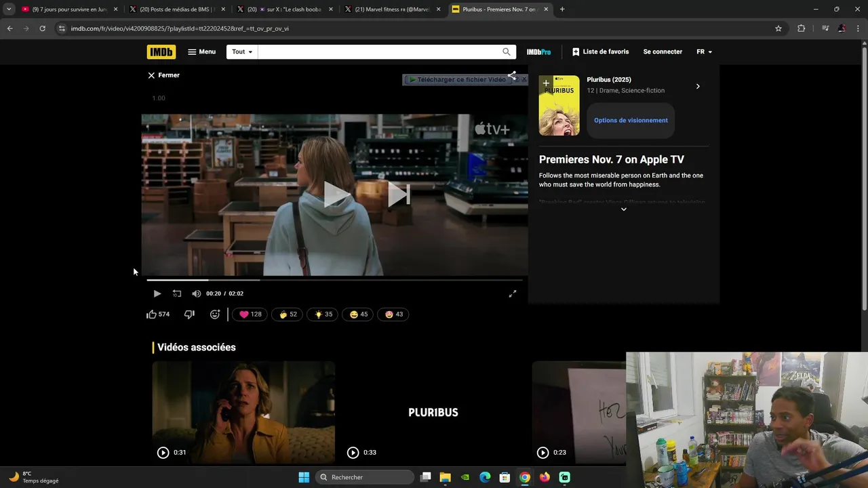Image resolution: width=868 pixels, height=488 pixels.
Task: Open the tab search dropdown arrow
Action: [9, 9]
